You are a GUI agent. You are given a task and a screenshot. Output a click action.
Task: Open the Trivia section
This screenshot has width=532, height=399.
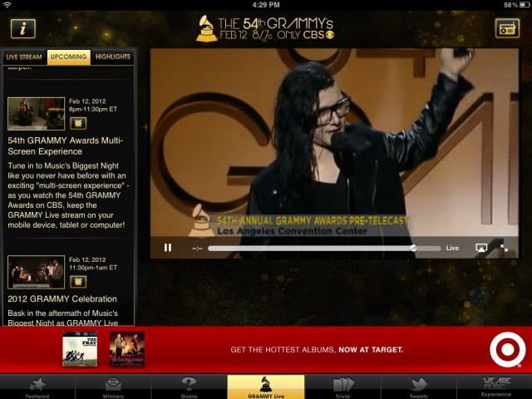(x=343, y=387)
